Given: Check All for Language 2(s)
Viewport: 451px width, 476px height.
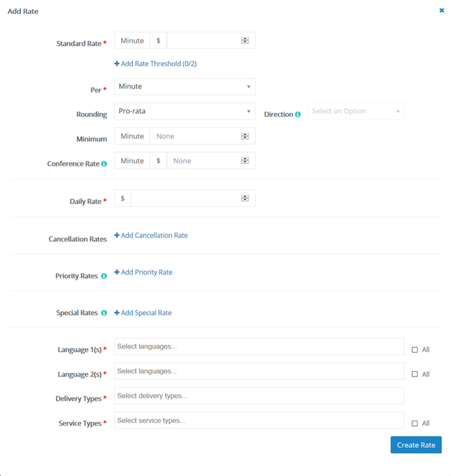Looking at the screenshot, I should [x=415, y=375].
